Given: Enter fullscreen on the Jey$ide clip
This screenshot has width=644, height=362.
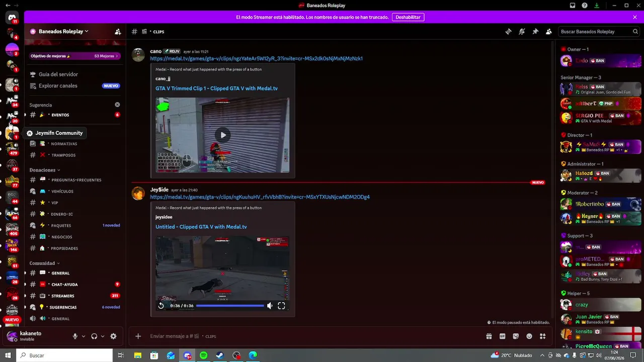Looking at the screenshot, I should (282, 306).
